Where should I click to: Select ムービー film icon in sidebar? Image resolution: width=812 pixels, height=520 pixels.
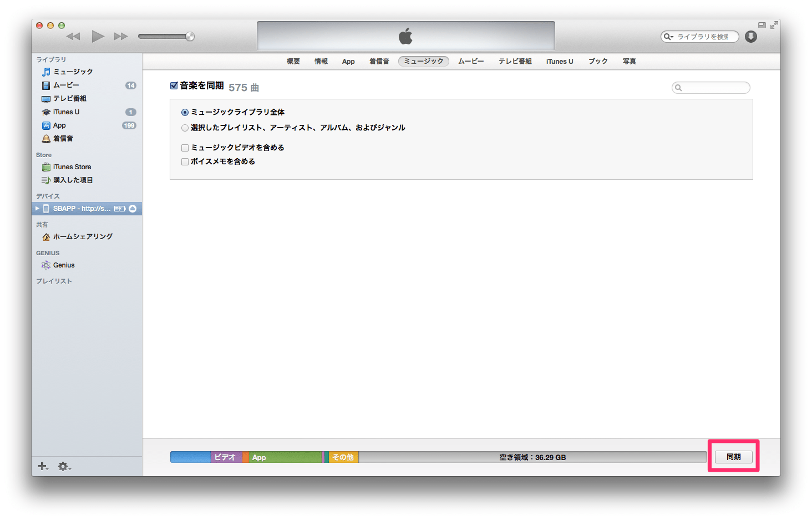pyautogui.click(x=46, y=85)
